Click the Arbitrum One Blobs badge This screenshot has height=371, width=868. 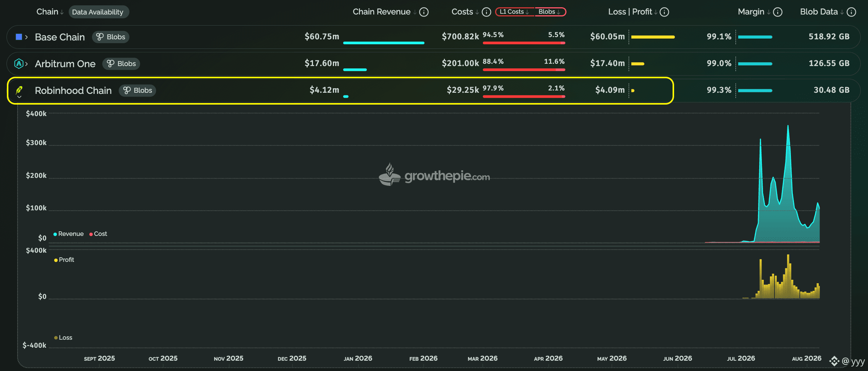point(121,64)
